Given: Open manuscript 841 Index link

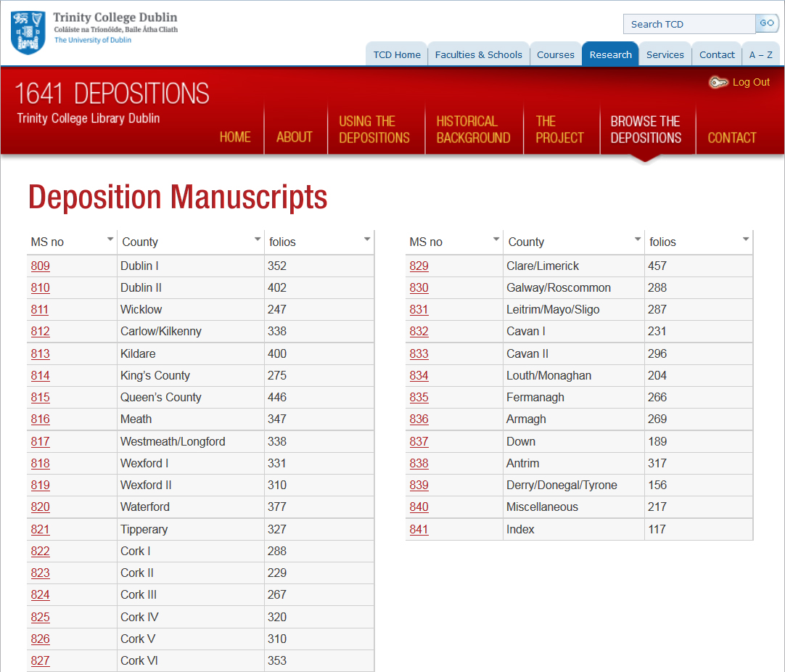Looking at the screenshot, I should coord(419,530).
